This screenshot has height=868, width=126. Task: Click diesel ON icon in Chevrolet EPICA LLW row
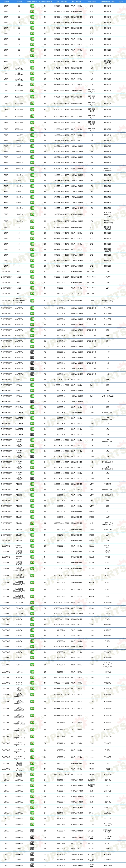click(x=32, y=402)
